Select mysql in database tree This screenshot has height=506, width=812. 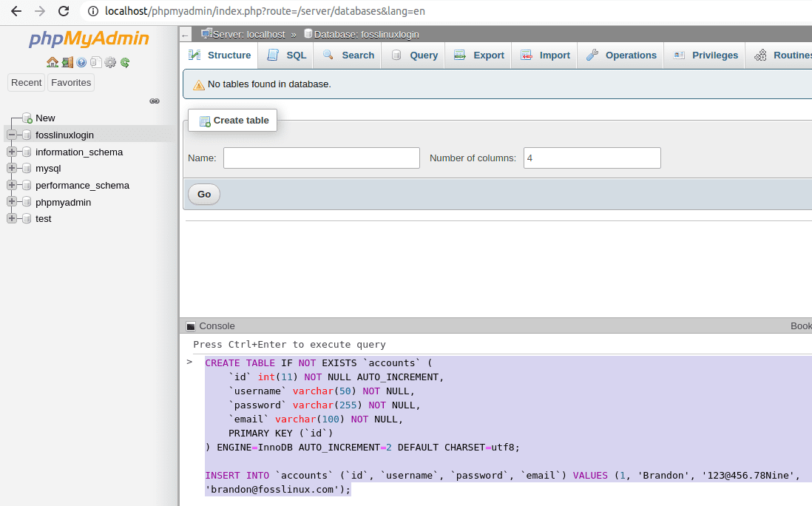coord(48,169)
